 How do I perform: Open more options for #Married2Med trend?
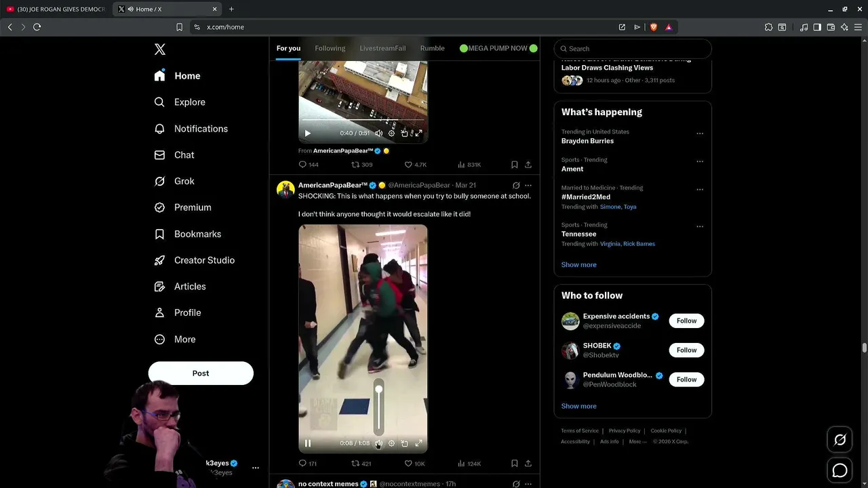pyautogui.click(x=700, y=189)
